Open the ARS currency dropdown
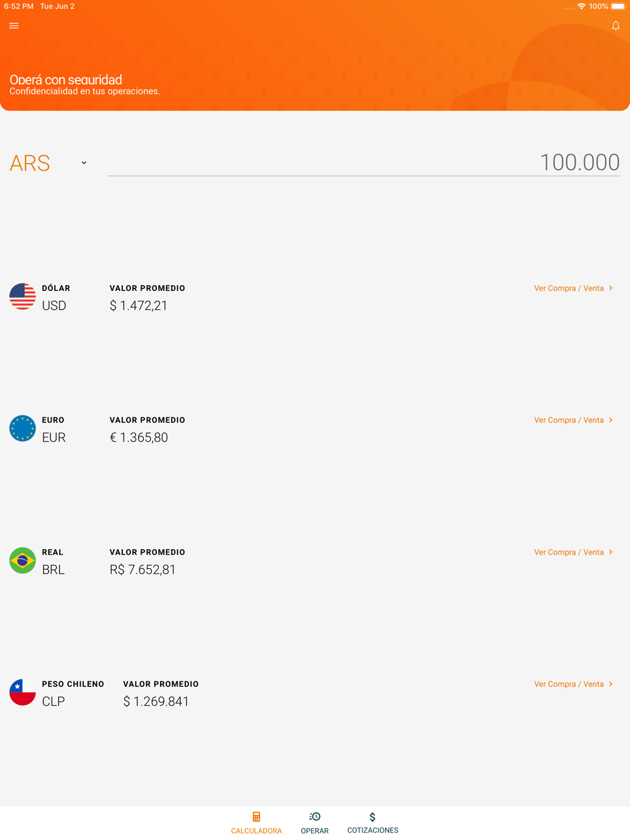 click(x=49, y=163)
